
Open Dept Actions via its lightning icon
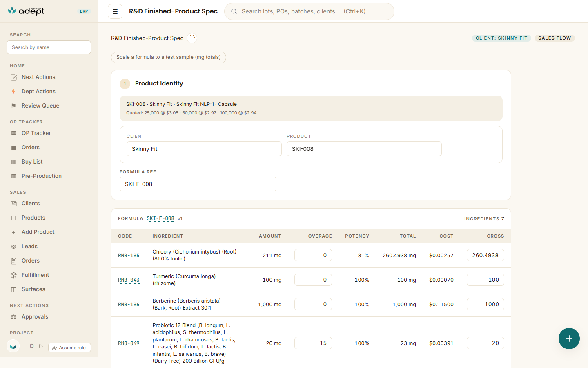point(14,92)
